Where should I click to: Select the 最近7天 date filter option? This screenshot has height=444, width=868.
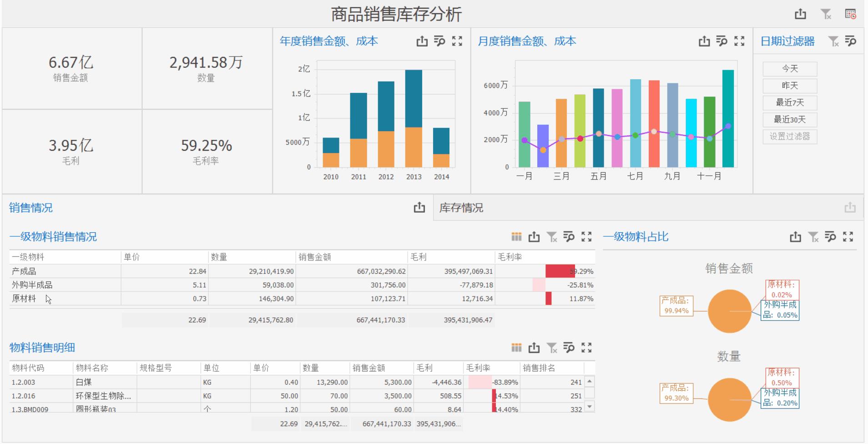(x=790, y=102)
